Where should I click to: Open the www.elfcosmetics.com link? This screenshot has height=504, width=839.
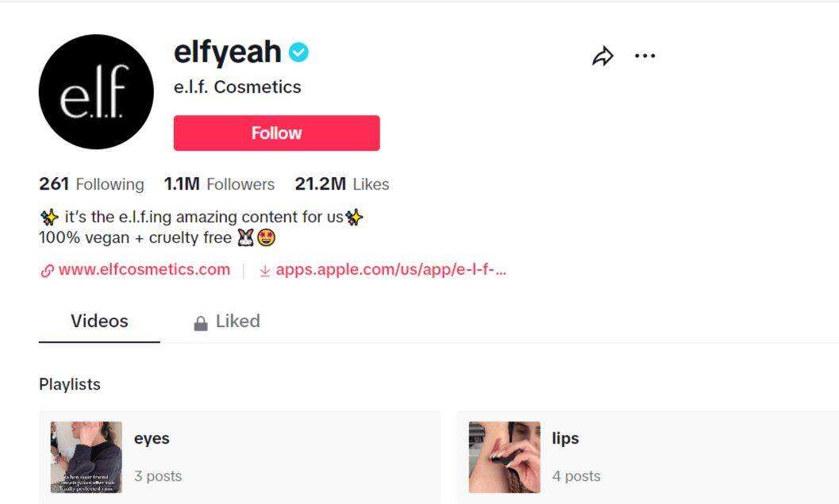pyautogui.click(x=144, y=269)
